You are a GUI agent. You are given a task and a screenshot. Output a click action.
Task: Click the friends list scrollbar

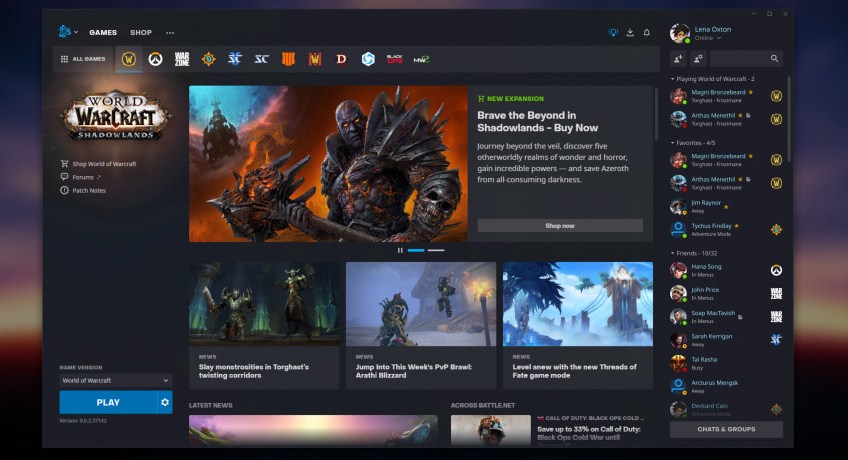pos(789,119)
